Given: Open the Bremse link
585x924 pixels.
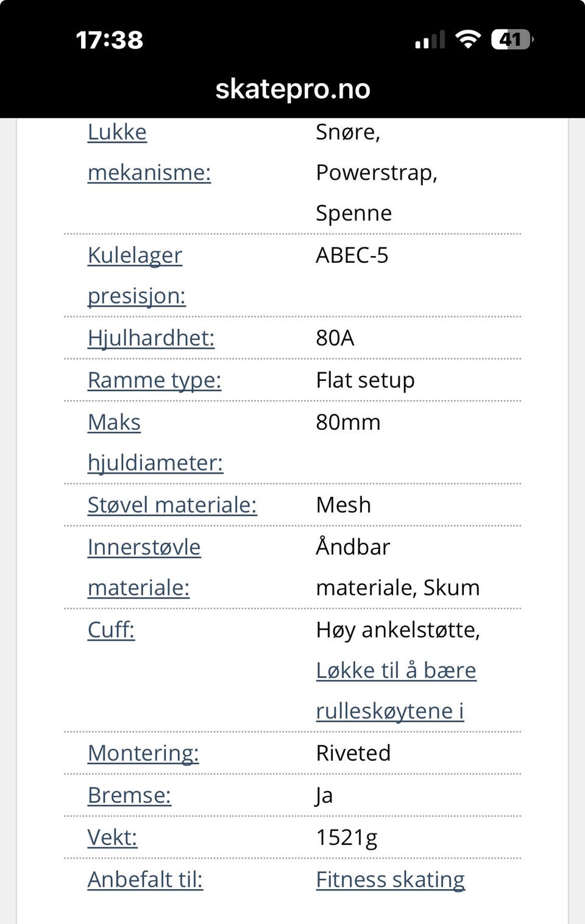Looking at the screenshot, I should (x=129, y=795).
